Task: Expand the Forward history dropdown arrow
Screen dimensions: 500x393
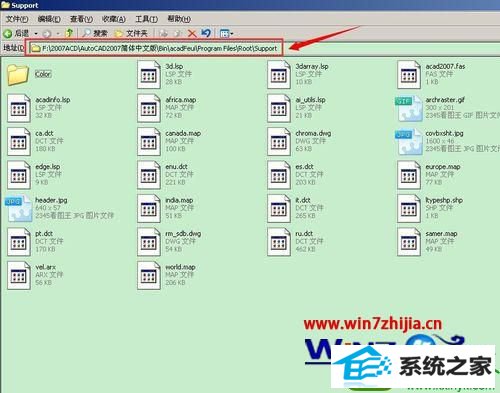Action: tap(58, 34)
